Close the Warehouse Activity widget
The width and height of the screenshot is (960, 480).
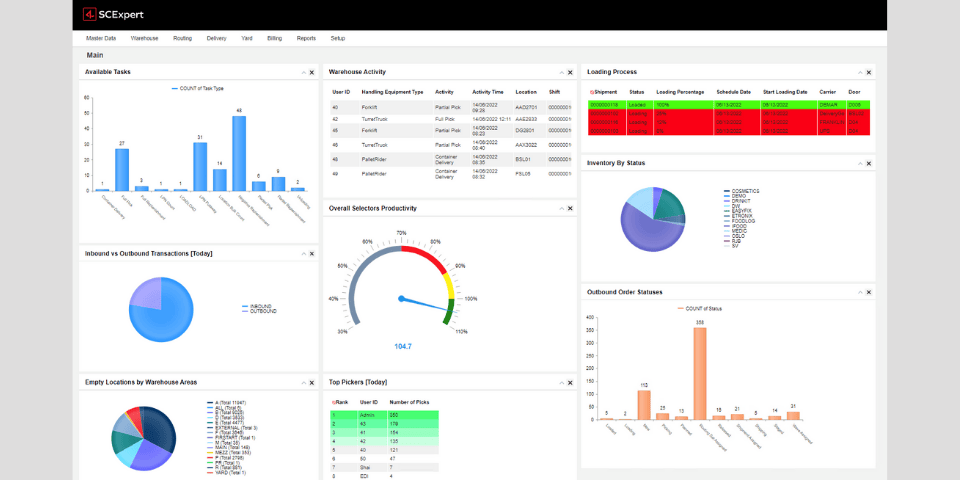pyautogui.click(x=570, y=73)
